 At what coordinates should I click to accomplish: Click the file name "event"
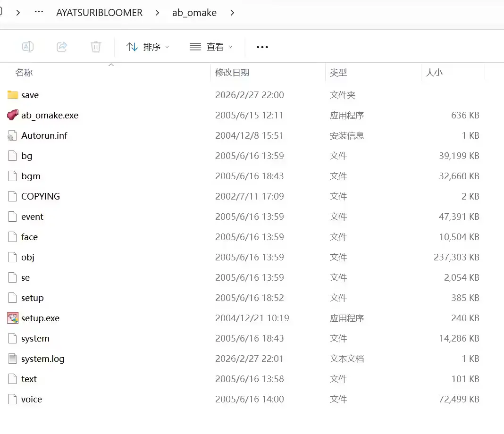coord(32,217)
